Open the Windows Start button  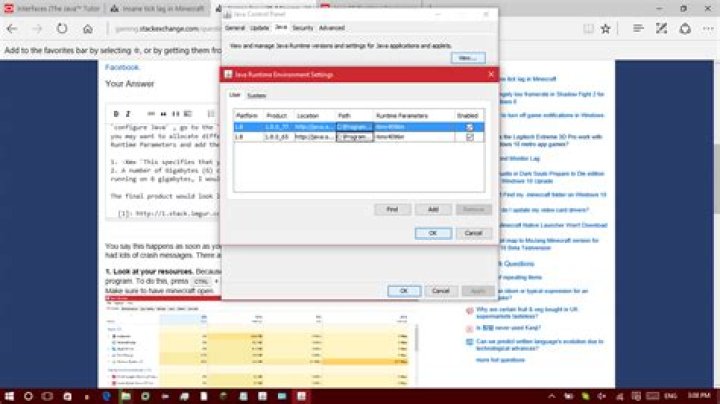pos(9,396)
